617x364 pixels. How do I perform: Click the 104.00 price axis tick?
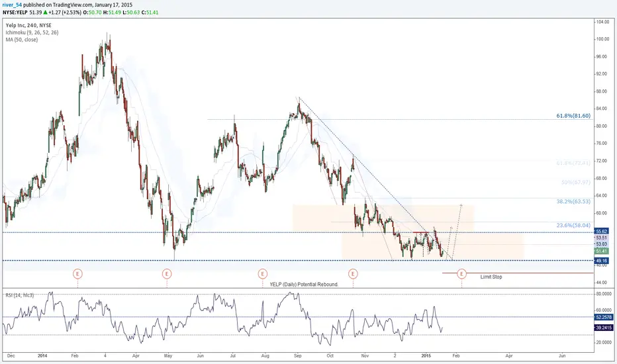tap(602, 22)
